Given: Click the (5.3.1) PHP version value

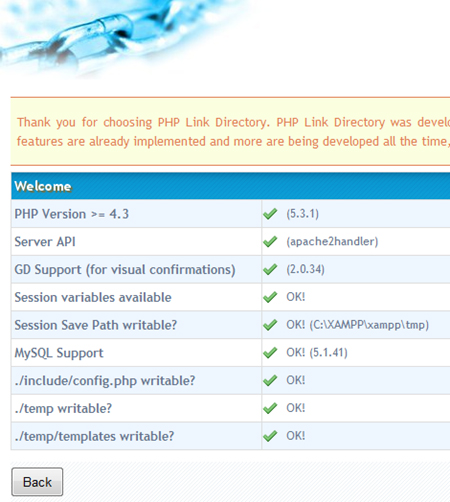Looking at the screenshot, I should [302, 214].
